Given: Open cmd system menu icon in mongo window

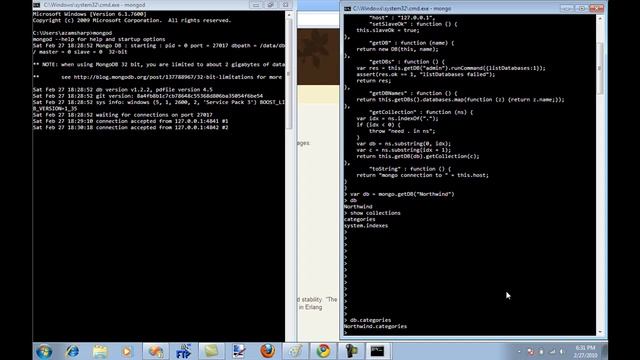Looking at the screenshot, I should click(347, 8).
